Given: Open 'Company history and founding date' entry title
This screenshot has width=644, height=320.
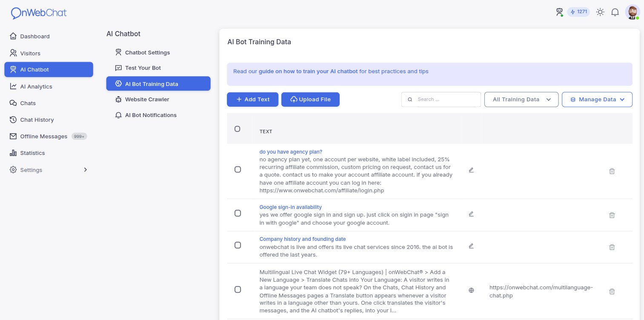Looking at the screenshot, I should click(303, 239).
